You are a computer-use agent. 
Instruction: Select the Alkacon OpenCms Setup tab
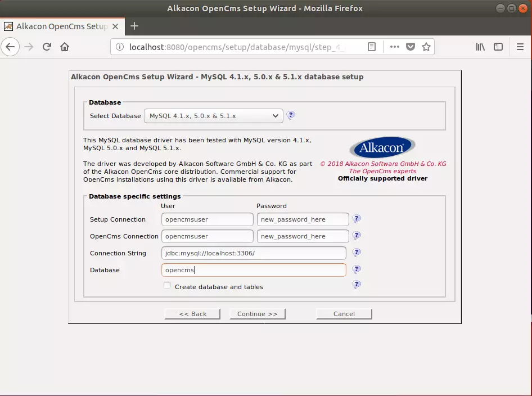point(62,26)
